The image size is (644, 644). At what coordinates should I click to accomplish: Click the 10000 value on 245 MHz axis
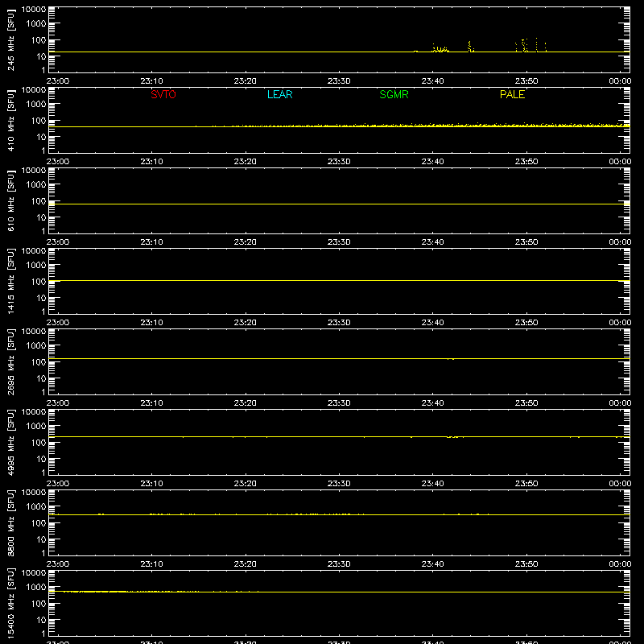34,9
